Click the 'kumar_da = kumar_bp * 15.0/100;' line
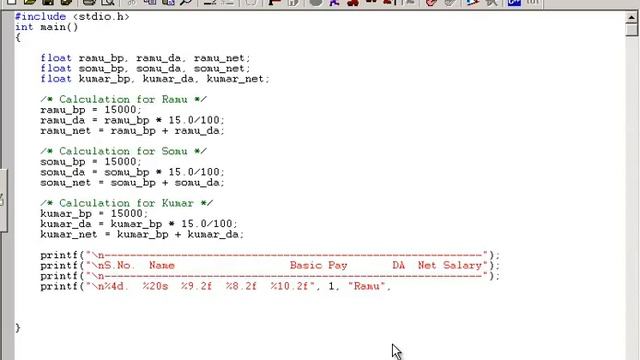This screenshot has height=360, width=640. pos(139,224)
